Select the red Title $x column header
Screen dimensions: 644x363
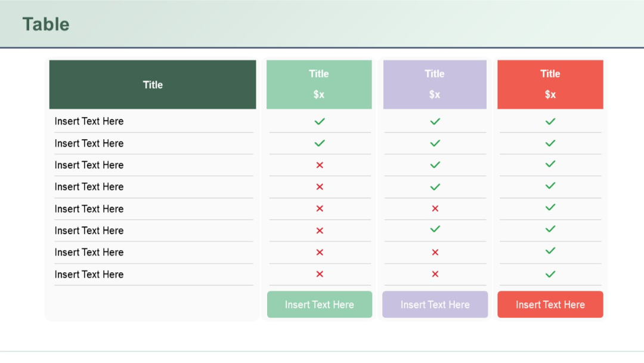(550, 84)
